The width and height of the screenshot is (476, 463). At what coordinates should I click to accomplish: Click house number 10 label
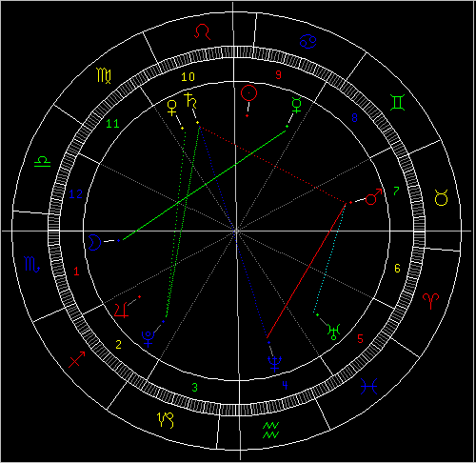click(188, 77)
